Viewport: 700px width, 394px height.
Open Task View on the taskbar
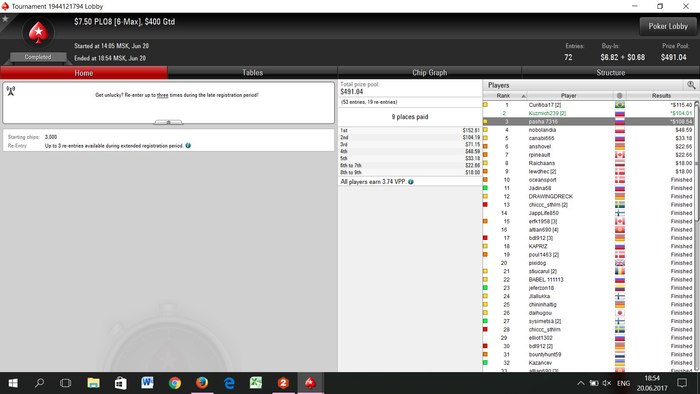pos(66,383)
